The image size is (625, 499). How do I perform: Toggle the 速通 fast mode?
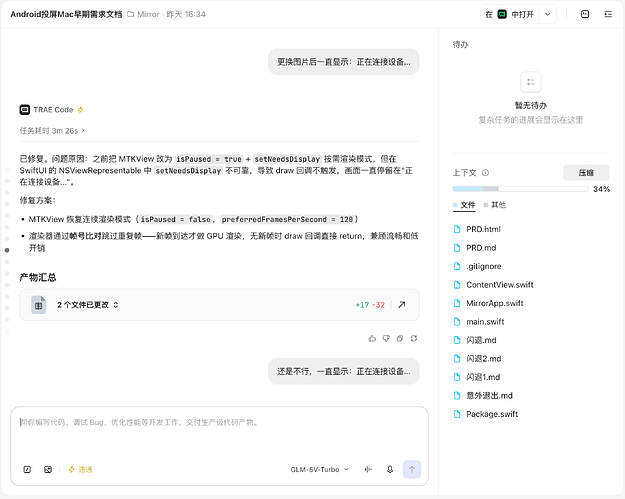[80, 470]
